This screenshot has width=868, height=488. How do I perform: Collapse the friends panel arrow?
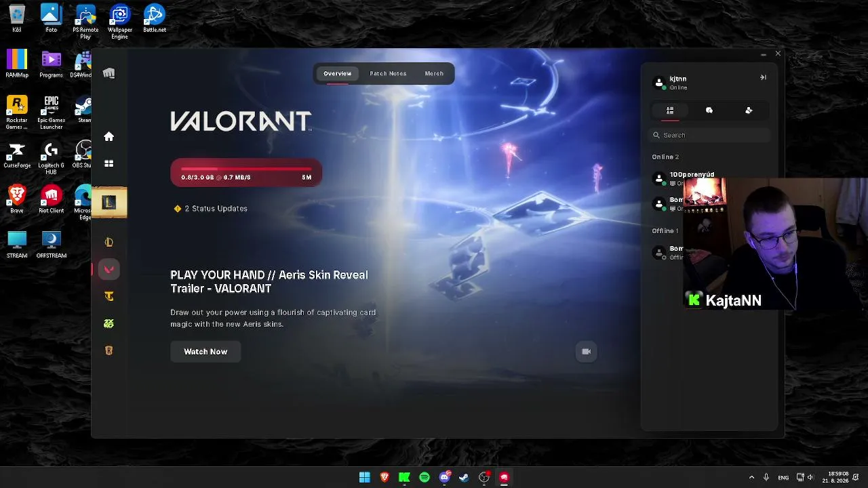pyautogui.click(x=763, y=77)
